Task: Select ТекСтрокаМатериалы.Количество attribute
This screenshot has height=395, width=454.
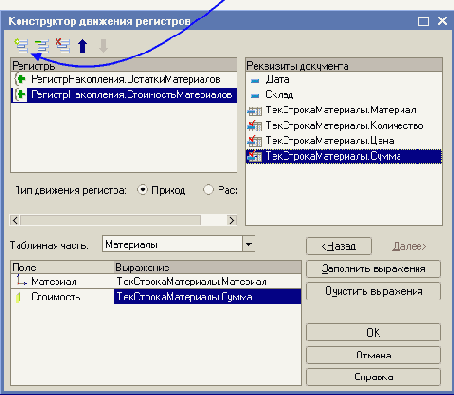Action: click(344, 126)
